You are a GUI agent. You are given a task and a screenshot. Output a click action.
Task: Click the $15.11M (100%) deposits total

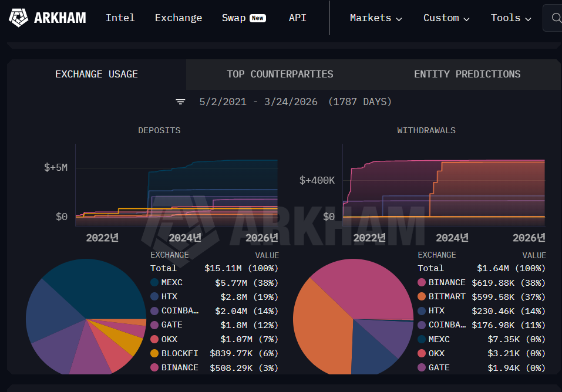[x=241, y=268]
